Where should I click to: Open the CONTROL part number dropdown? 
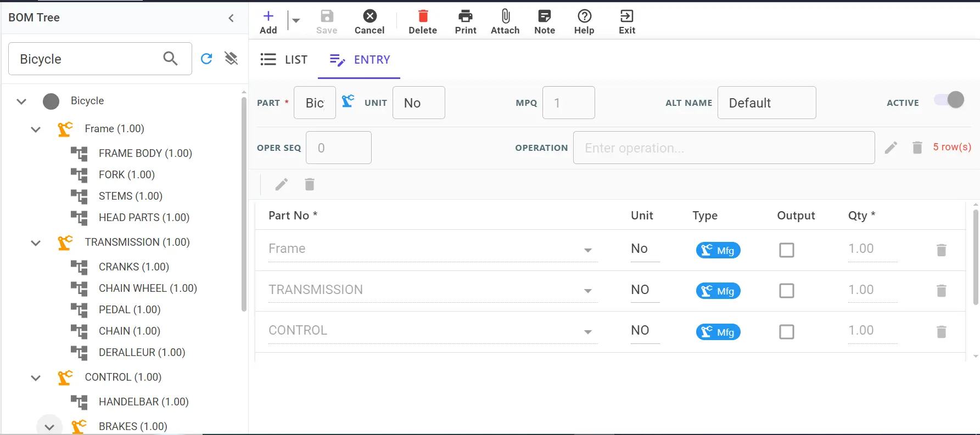(588, 332)
